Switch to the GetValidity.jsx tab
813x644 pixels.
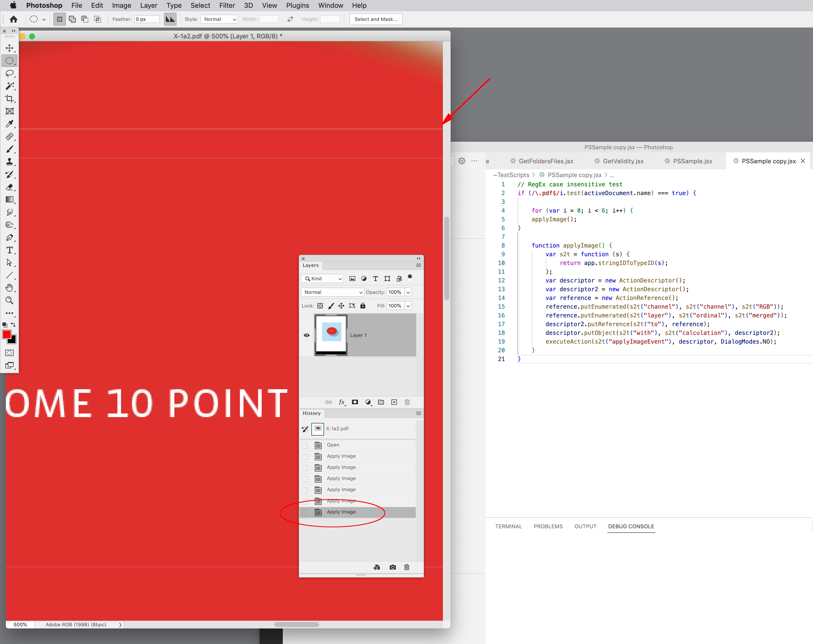click(x=623, y=161)
